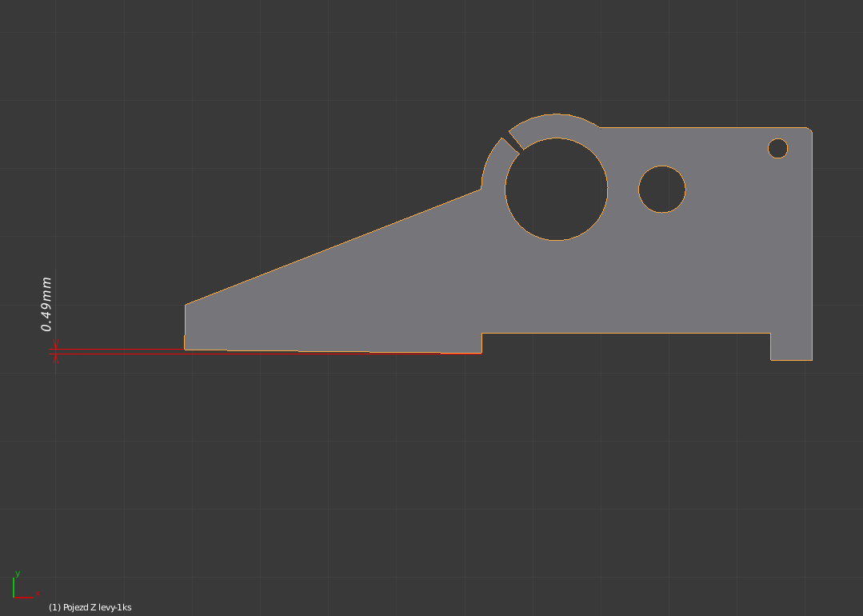Click the red measurement line under the part
The width and height of the screenshot is (863, 616).
coord(320,352)
